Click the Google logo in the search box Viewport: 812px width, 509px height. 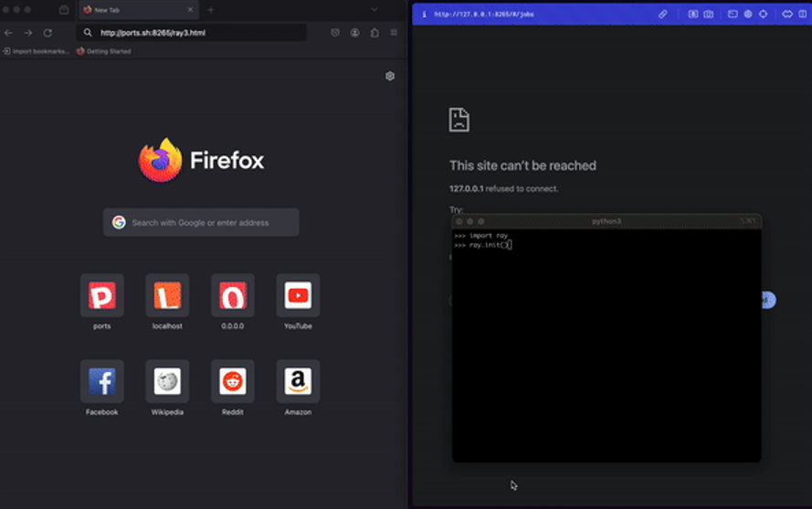(119, 222)
